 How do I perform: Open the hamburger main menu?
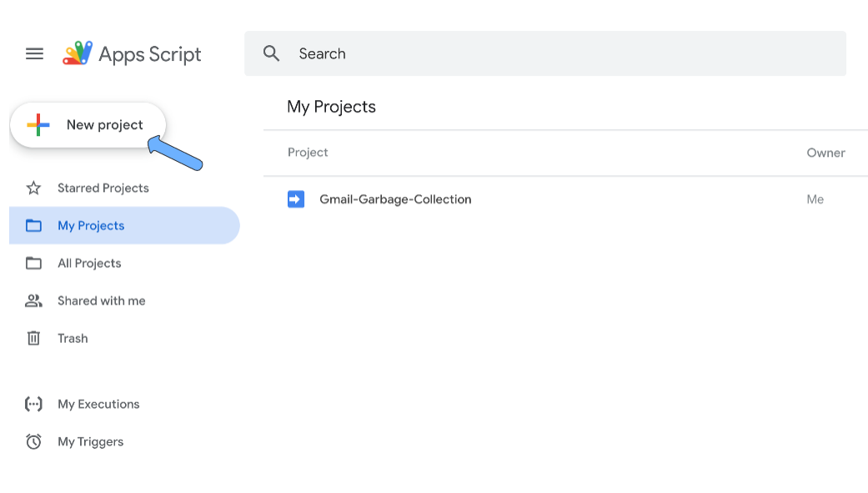click(34, 53)
